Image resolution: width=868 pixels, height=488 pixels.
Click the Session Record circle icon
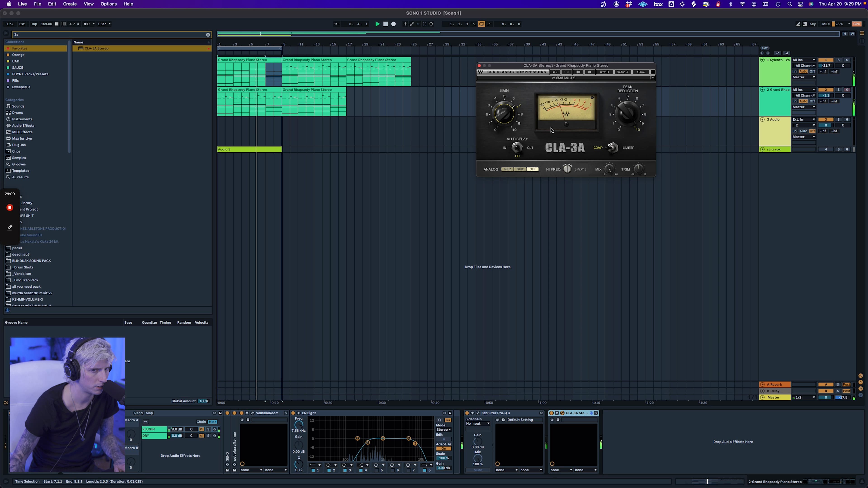[431, 24]
